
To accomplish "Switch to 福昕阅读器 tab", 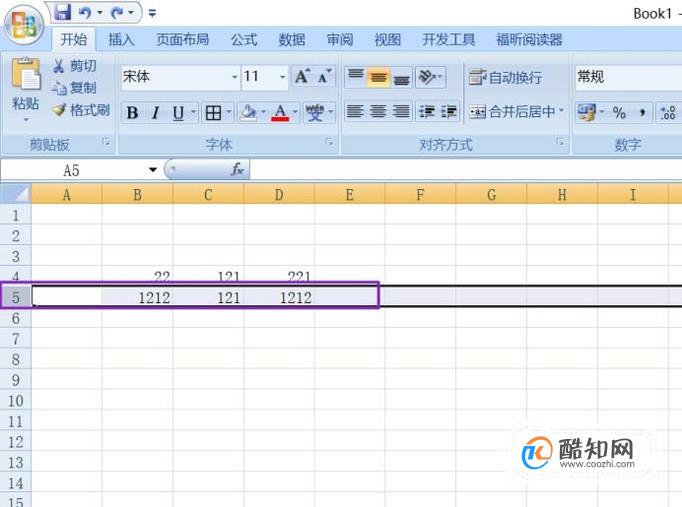I will pos(529,40).
